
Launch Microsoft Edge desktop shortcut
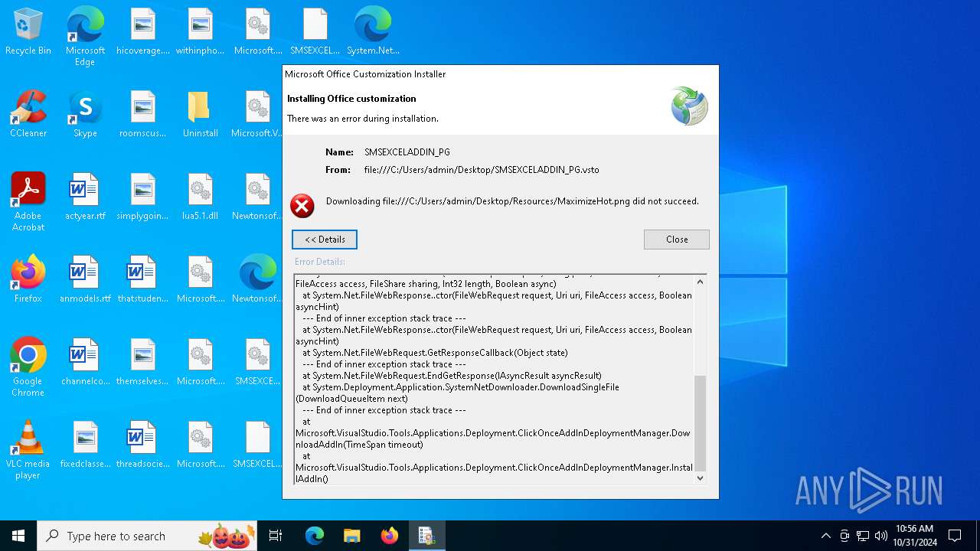[85, 37]
